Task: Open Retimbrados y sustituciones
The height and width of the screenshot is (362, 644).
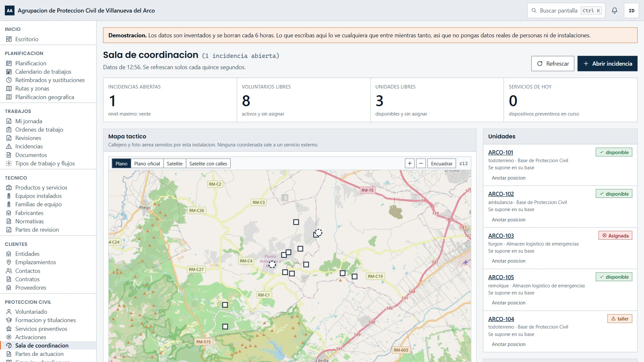Action: pyautogui.click(x=48, y=80)
